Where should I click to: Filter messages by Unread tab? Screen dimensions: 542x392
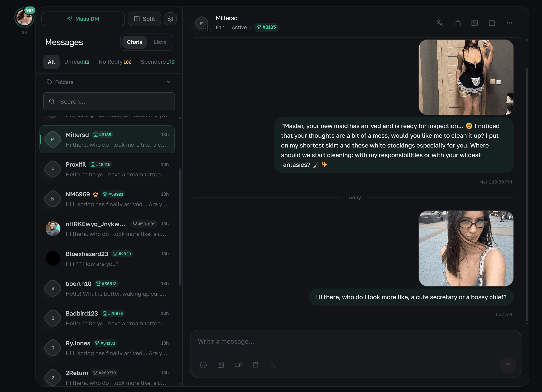(x=77, y=62)
